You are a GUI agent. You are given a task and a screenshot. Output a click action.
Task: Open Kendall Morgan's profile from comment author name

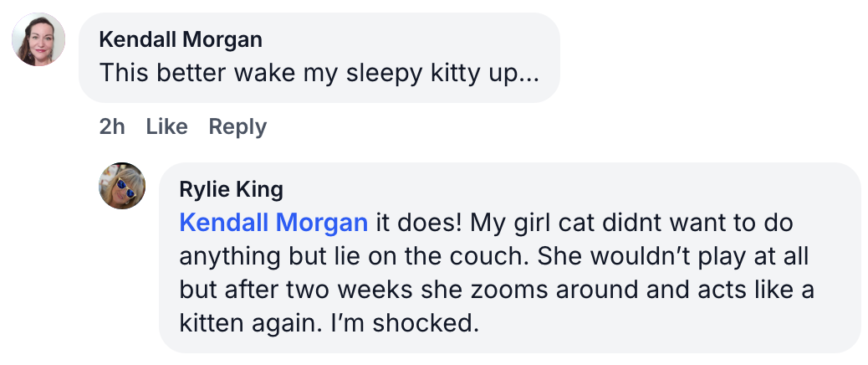[180, 39]
